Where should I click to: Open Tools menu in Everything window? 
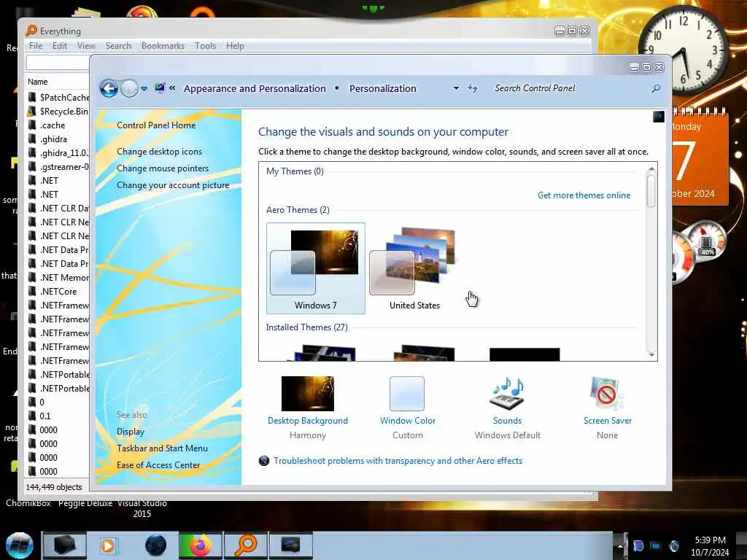pyautogui.click(x=205, y=46)
